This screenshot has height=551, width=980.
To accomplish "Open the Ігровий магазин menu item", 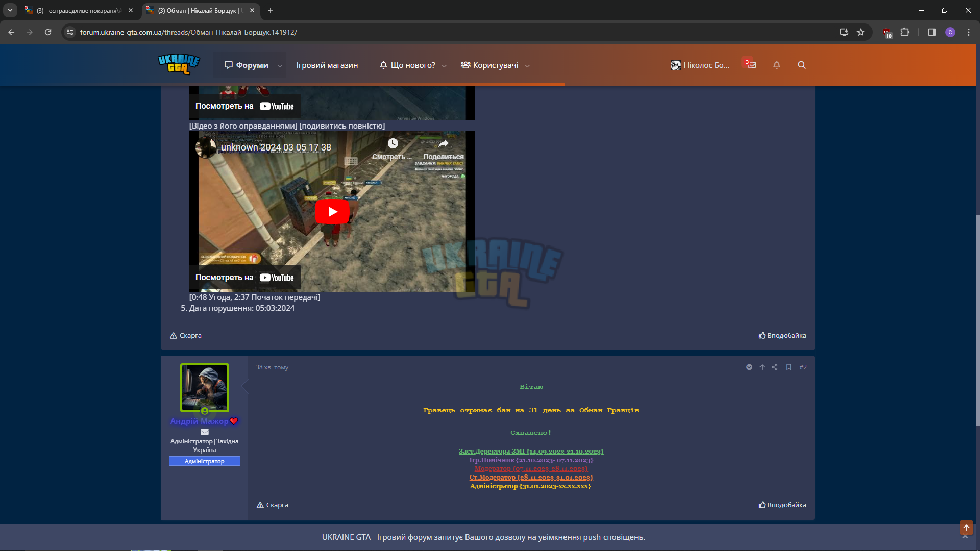I will [327, 65].
